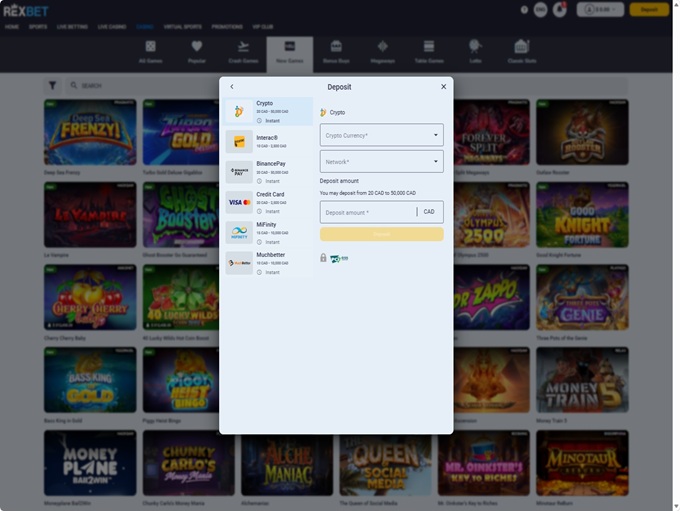Open the ENG language selector
Screen dimensions: 680x511
540,10
